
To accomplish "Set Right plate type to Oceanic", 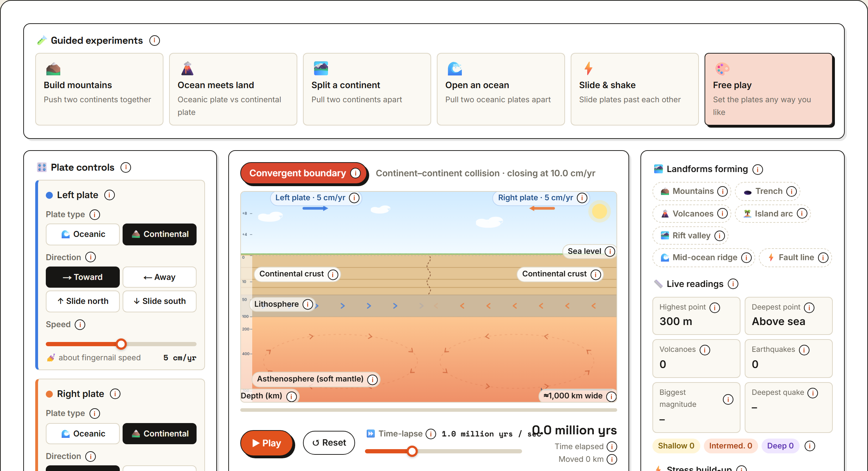I will point(83,434).
